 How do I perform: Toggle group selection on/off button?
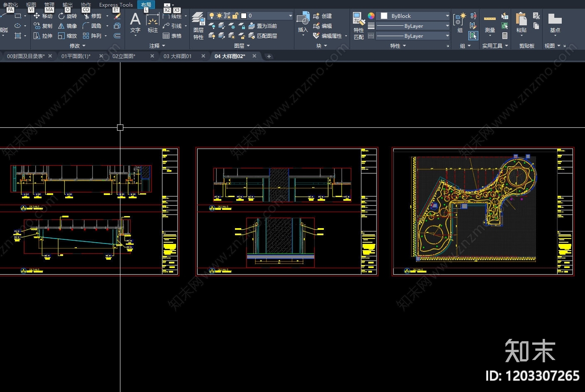(x=473, y=36)
